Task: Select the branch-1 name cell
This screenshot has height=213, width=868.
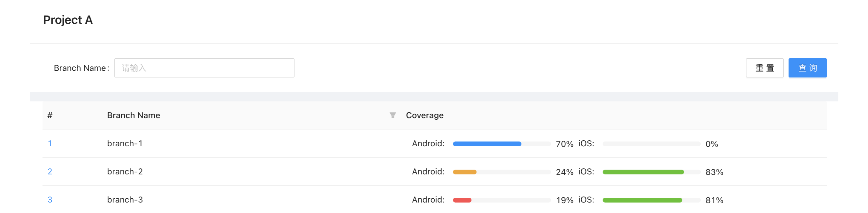Action: pyautogui.click(x=125, y=143)
